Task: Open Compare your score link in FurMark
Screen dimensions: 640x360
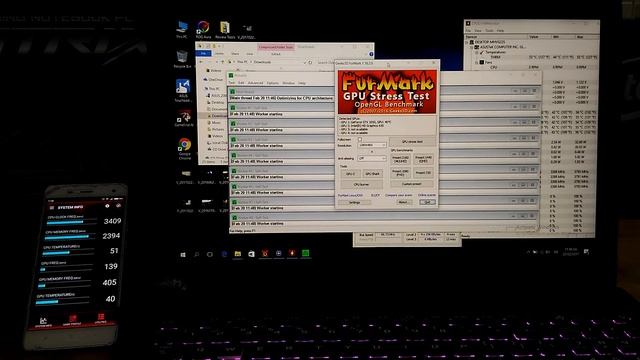Action: point(398,196)
